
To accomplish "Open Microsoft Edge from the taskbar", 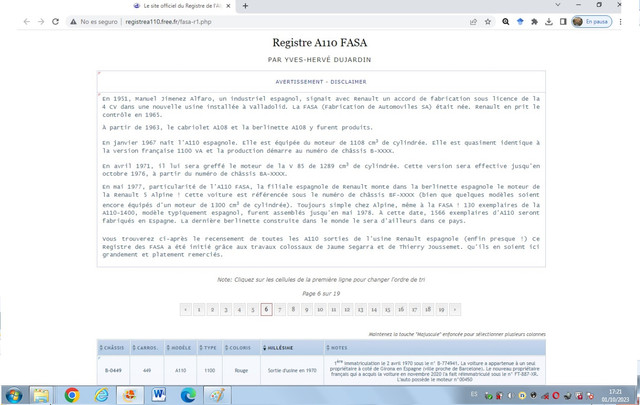I will (188, 395).
